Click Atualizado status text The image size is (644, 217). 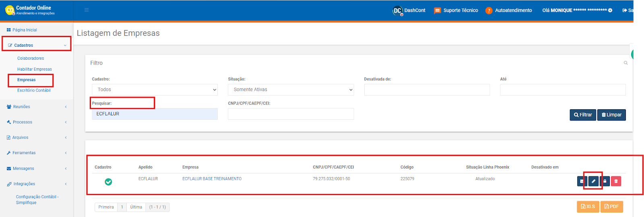tap(485, 179)
